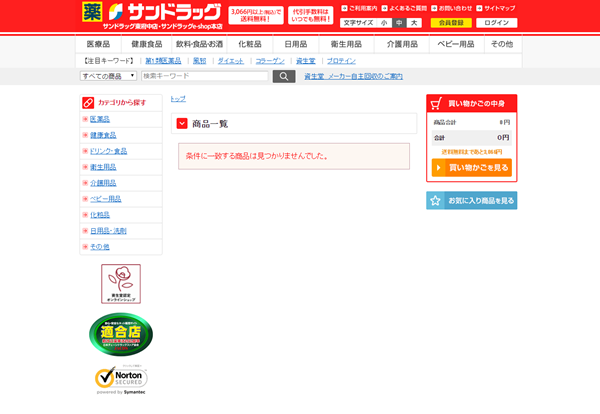This screenshot has width=600, height=414.
Task: Click the free shipping banner
Action: 256,15
